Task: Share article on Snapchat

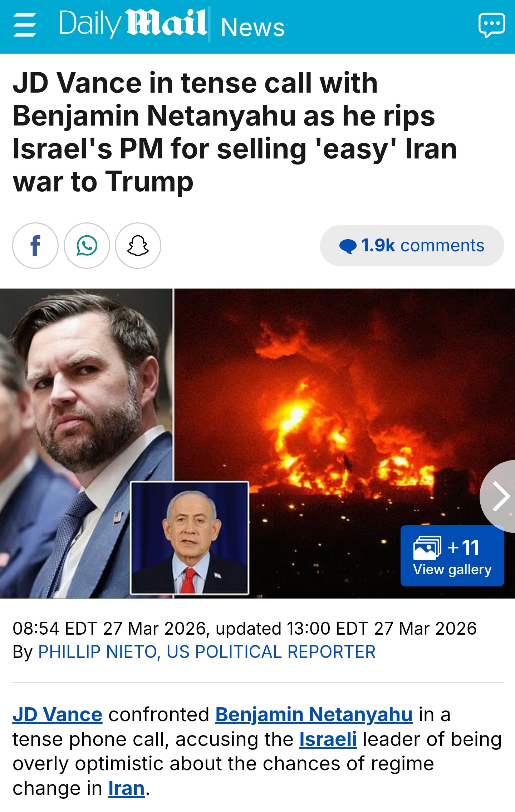Action: (138, 246)
